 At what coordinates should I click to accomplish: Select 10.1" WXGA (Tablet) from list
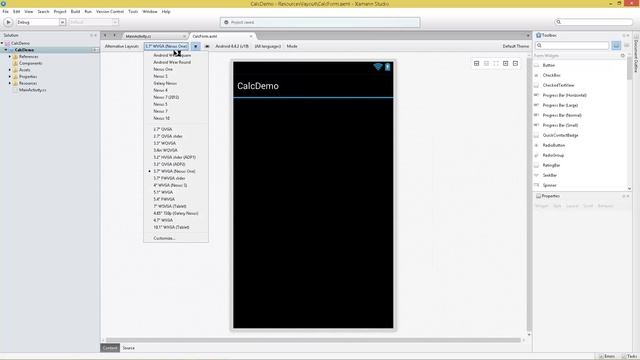click(171, 227)
